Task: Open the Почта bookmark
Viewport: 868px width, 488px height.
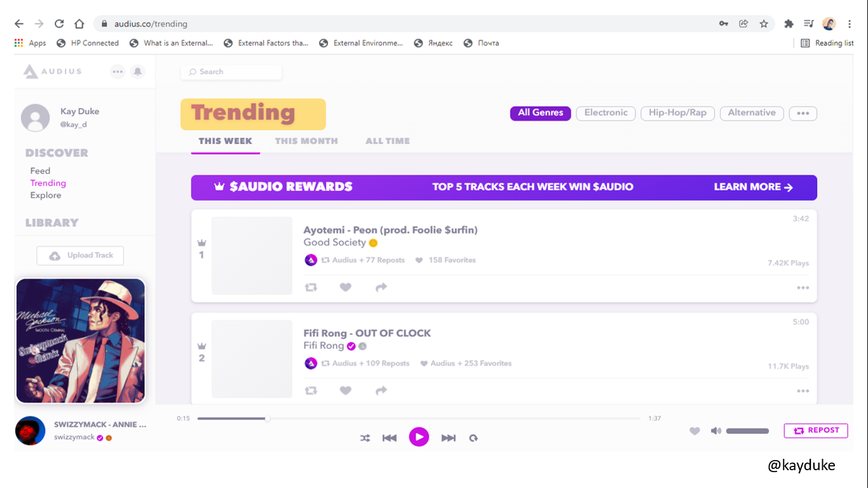Action: coord(482,43)
